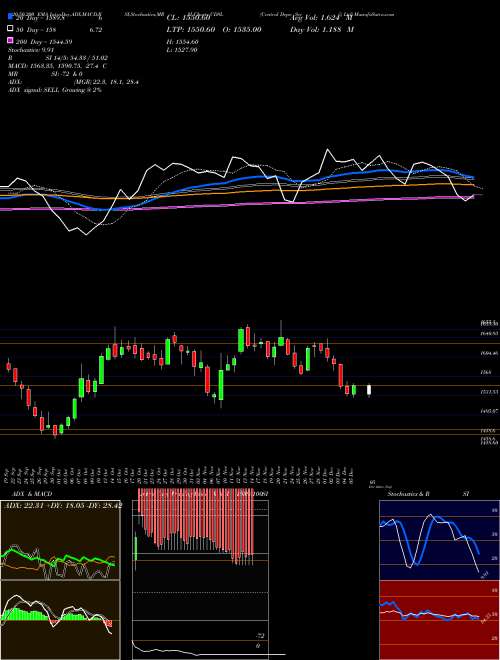This screenshot has height=660, width=500.
Task: Click the blue 20 Day legend swatch
Action: (10, 18)
